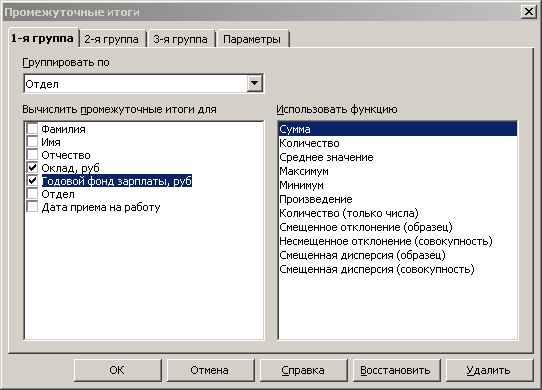Uncheck the Оклад, руб checkbox
Screen dimensions: 542x390
[32, 168]
